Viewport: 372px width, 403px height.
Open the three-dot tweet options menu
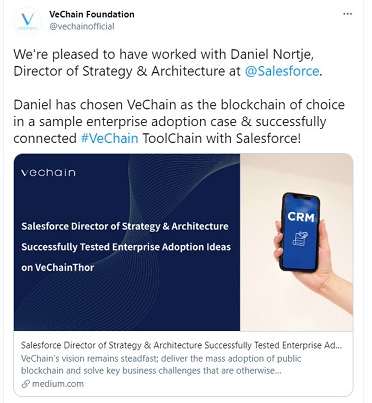click(x=347, y=14)
